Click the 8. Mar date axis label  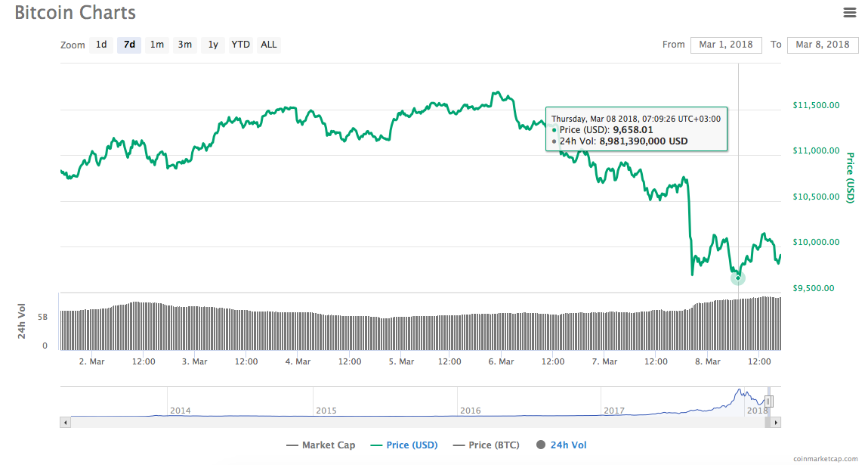click(707, 361)
